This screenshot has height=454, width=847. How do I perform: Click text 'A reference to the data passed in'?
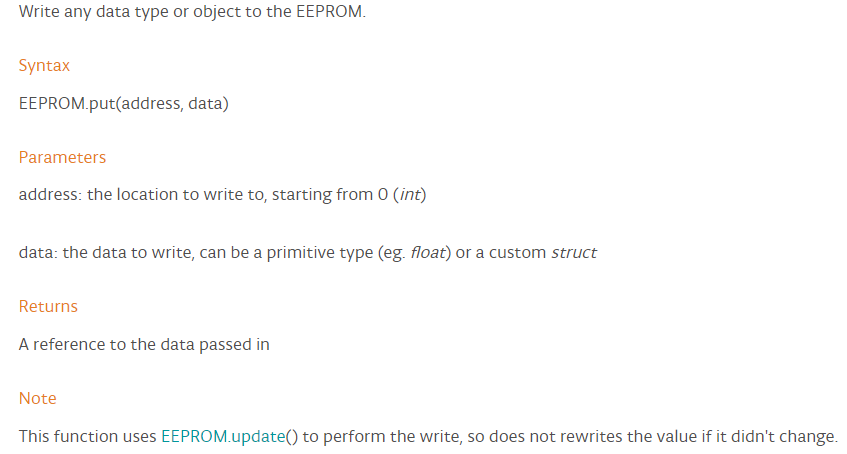pyautogui.click(x=144, y=344)
